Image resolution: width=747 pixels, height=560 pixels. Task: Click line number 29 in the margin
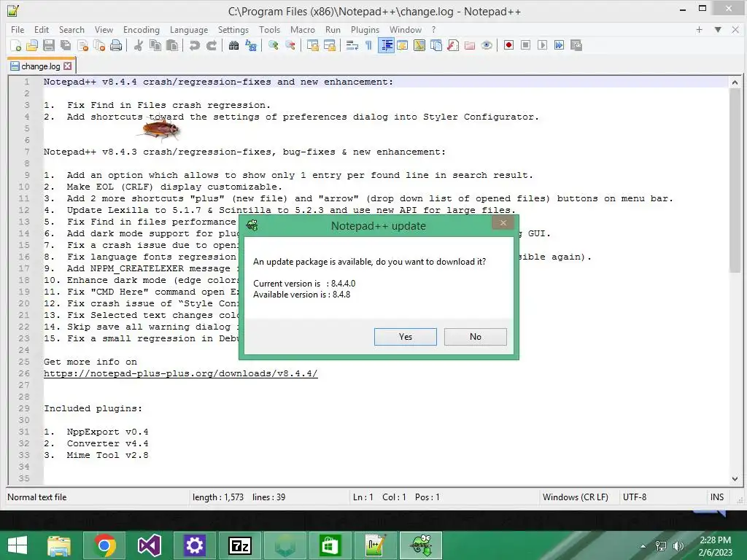pyautogui.click(x=24, y=408)
